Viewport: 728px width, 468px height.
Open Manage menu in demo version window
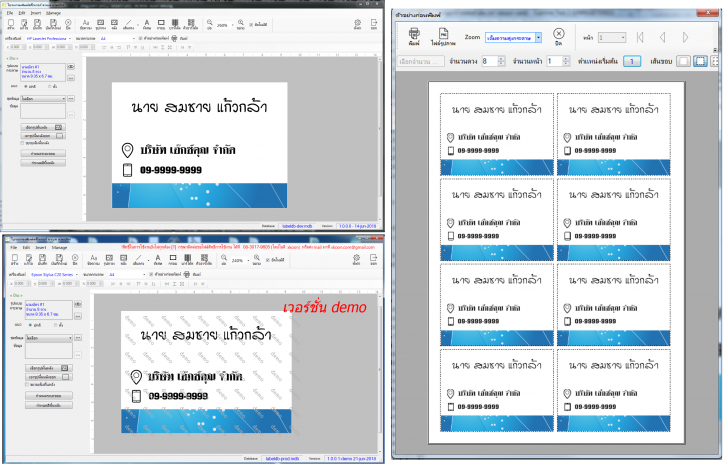click(x=59, y=247)
